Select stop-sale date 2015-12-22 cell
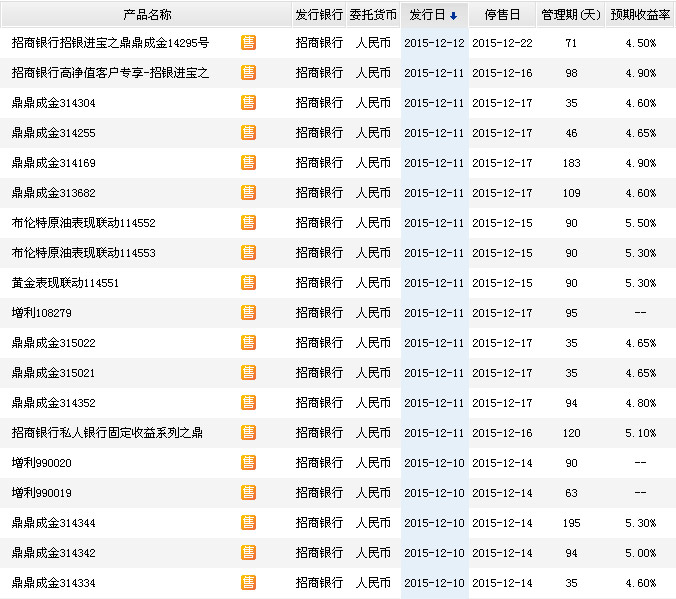 502,43
